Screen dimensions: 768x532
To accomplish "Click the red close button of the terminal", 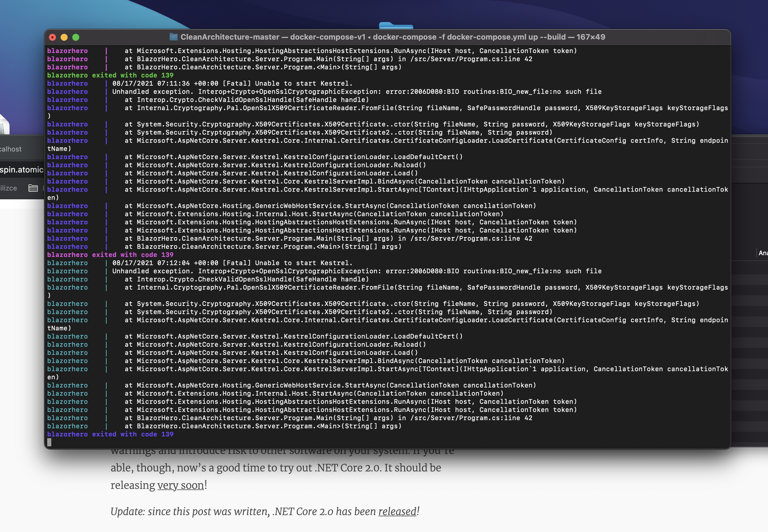I will tap(53, 37).
